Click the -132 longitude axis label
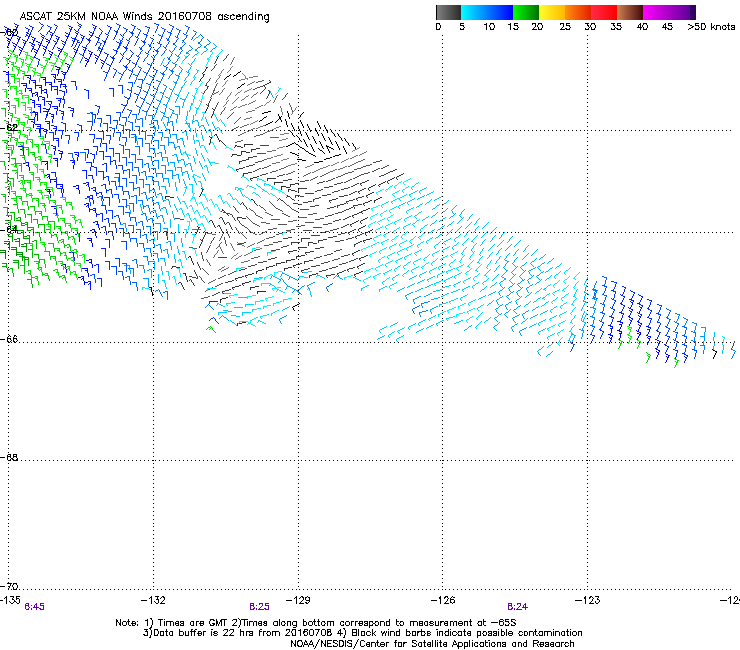 (x=153, y=600)
